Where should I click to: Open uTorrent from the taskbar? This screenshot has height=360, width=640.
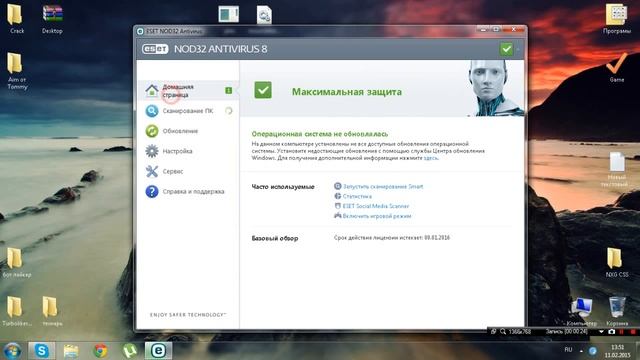pos(129,351)
